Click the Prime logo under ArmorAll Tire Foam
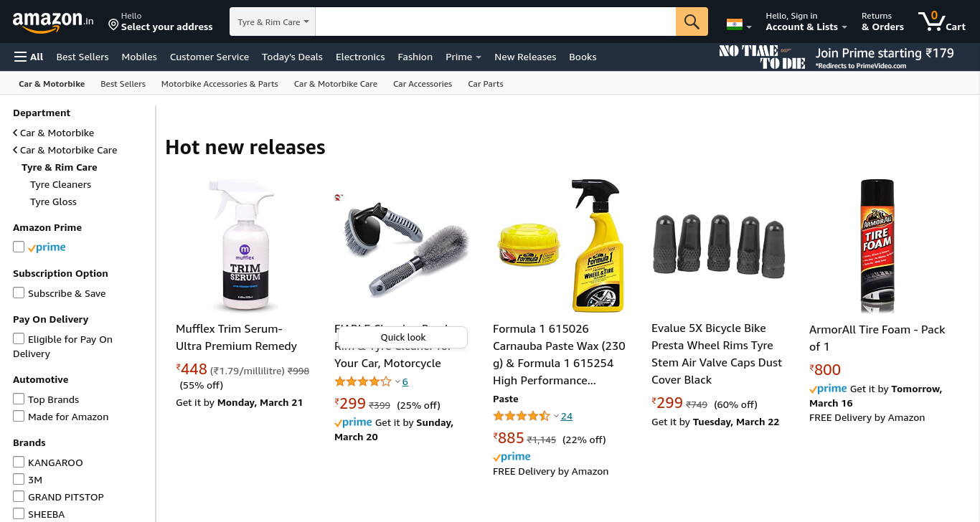This screenshot has width=980, height=522. point(828,389)
